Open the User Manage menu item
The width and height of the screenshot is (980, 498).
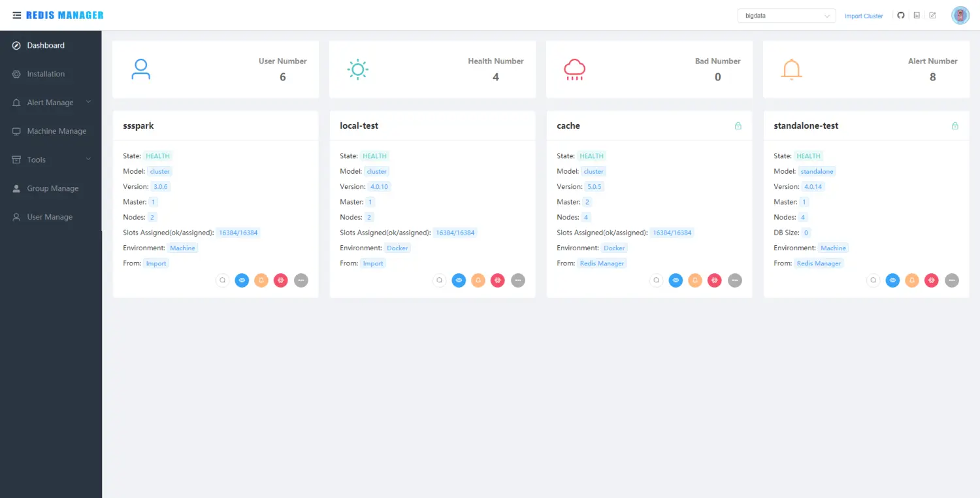pos(50,217)
